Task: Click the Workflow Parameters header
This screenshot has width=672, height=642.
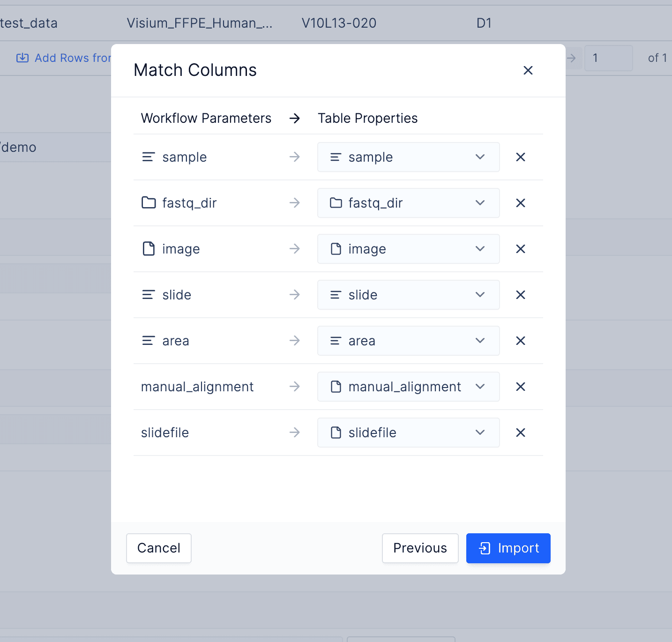Action: pos(206,118)
